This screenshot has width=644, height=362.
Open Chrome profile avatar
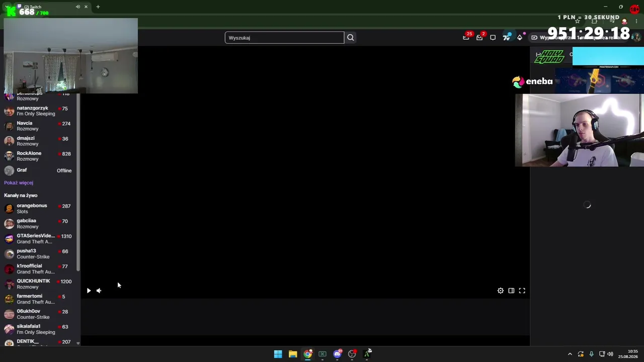tap(624, 21)
